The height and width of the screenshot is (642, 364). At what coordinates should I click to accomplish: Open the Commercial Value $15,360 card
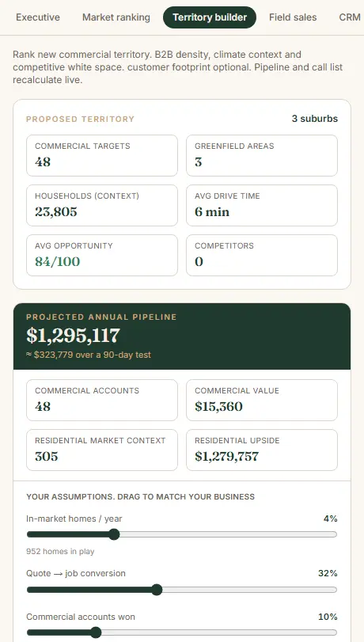[x=262, y=400]
